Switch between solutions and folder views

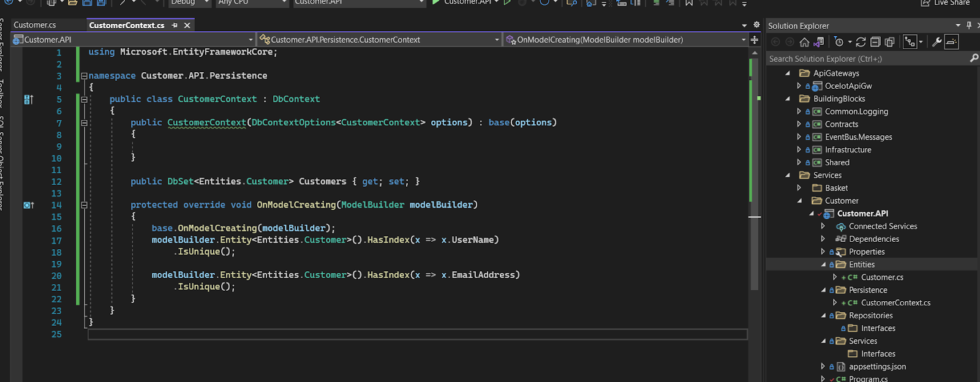click(x=819, y=42)
